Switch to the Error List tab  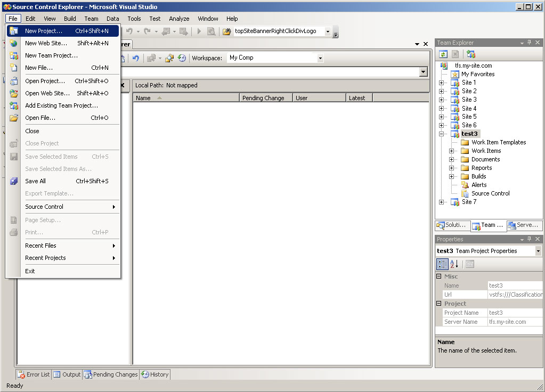point(34,374)
